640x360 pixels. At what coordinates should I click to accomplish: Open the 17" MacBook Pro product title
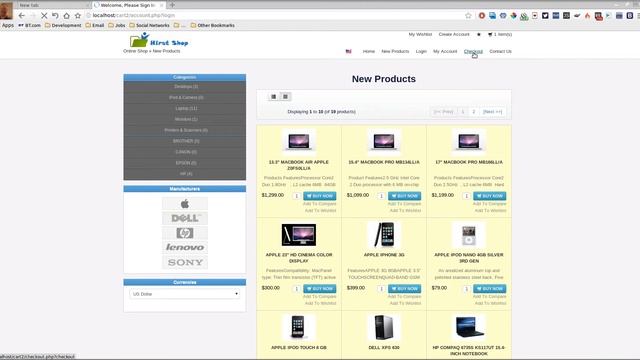pyautogui.click(x=469, y=162)
